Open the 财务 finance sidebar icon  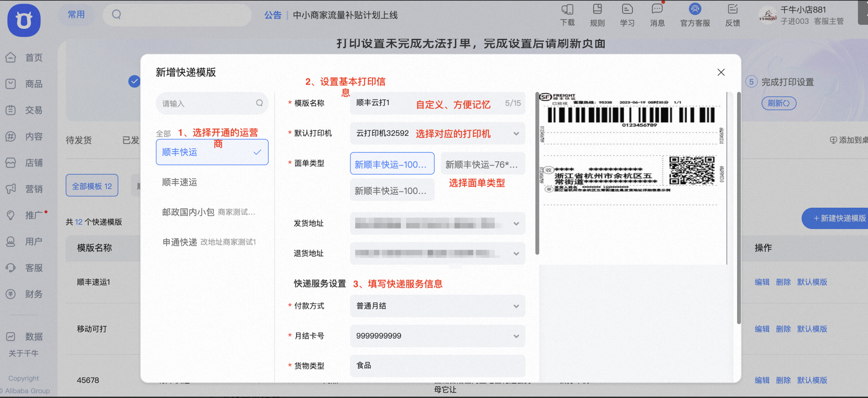10,293
